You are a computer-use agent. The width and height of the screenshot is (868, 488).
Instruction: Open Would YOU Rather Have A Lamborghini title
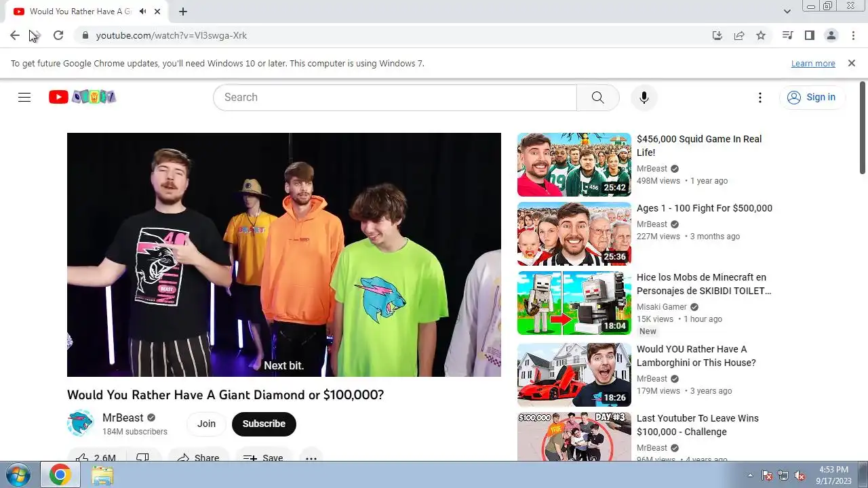pyautogui.click(x=696, y=356)
